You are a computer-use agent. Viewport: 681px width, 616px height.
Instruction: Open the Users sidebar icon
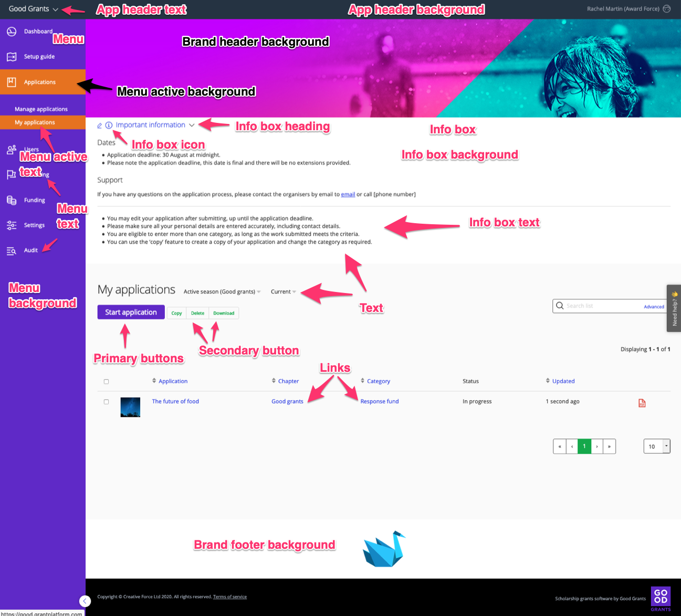pyautogui.click(x=12, y=150)
